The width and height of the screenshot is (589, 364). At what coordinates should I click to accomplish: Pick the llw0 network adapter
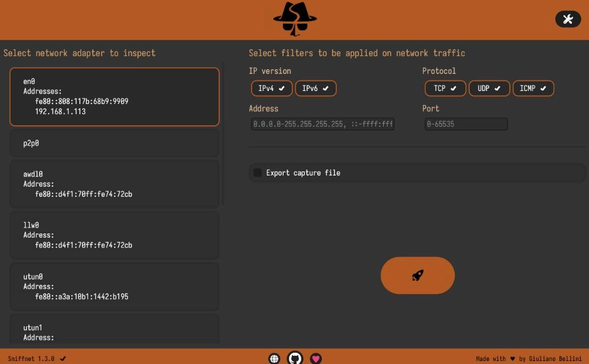(x=115, y=235)
